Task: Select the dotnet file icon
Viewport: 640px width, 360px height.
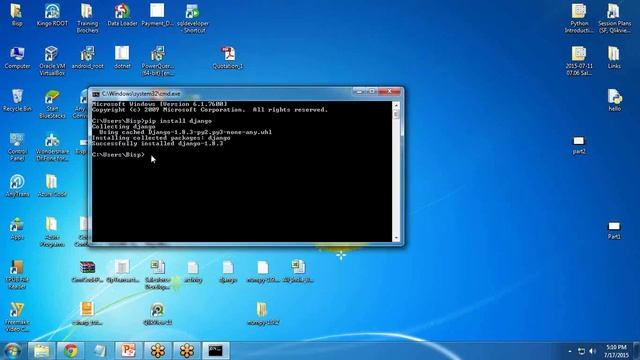Action: tap(122, 58)
